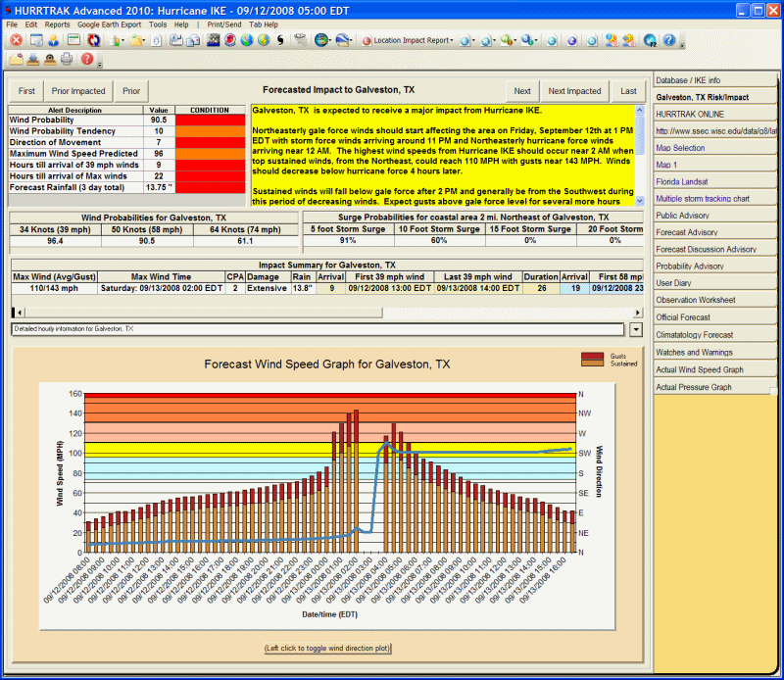Click the red question mark help icon
The image size is (784, 680).
87,60
